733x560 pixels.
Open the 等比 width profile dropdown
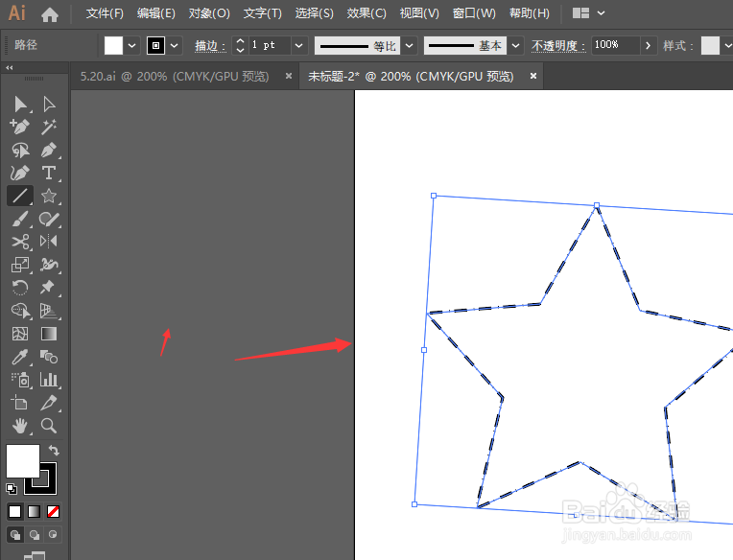409,45
